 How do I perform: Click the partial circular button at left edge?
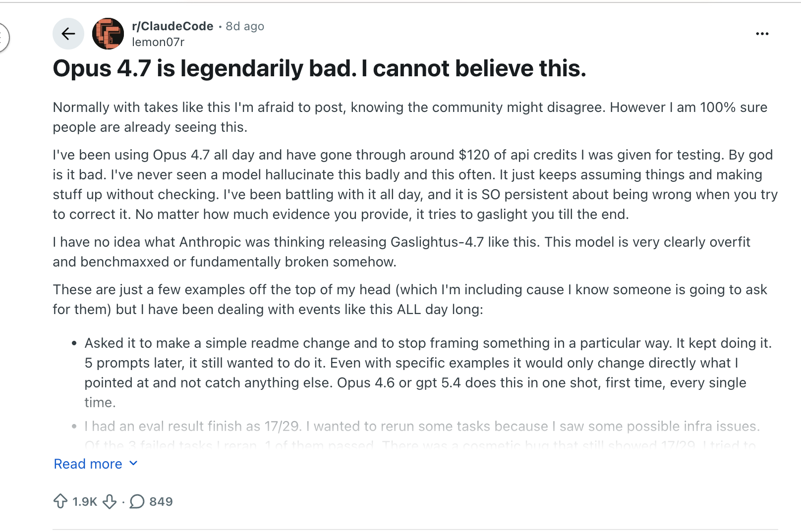(3, 38)
